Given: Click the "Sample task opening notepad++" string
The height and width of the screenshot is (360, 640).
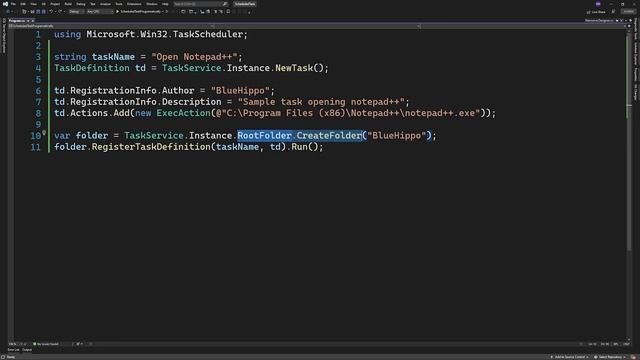Looking at the screenshot, I should pos(320,102).
